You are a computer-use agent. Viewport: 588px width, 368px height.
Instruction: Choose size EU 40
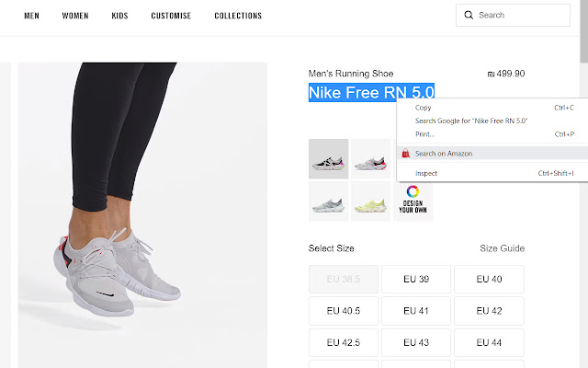click(489, 279)
